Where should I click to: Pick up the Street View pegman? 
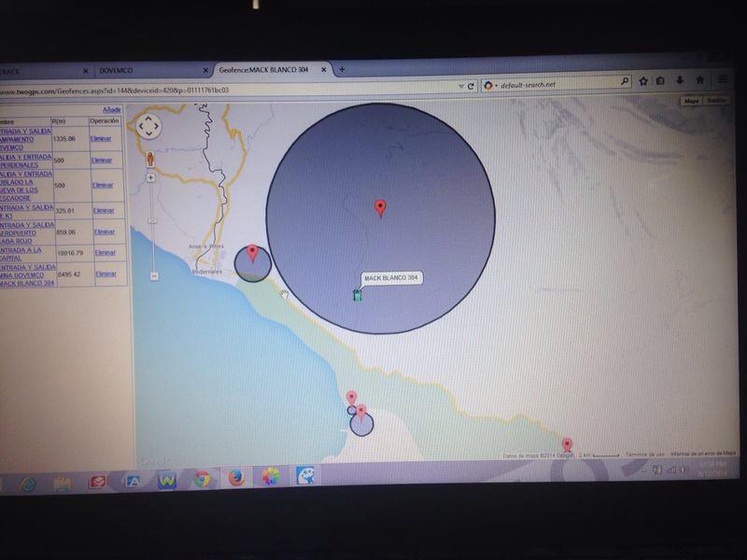[x=150, y=159]
